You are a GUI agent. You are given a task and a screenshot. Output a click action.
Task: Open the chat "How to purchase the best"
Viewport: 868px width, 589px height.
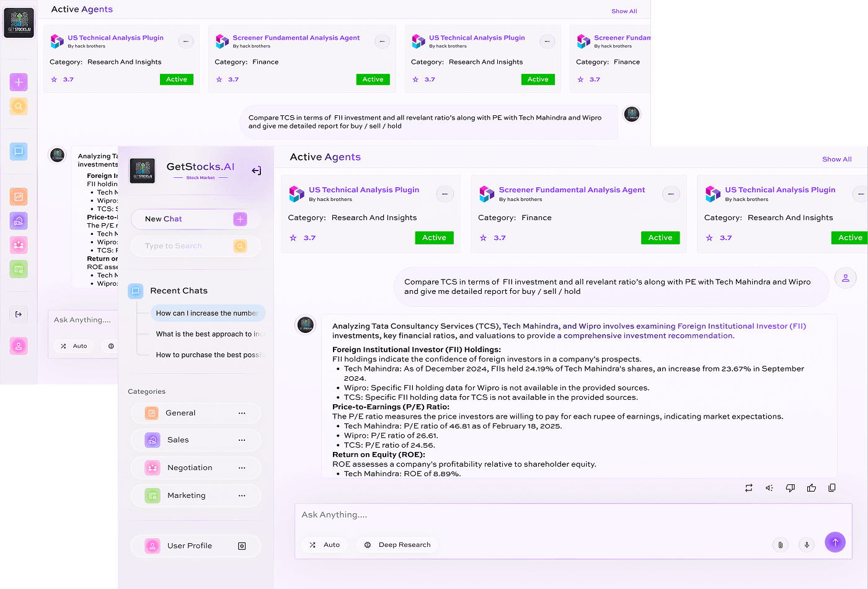click(x=210, y=355)
